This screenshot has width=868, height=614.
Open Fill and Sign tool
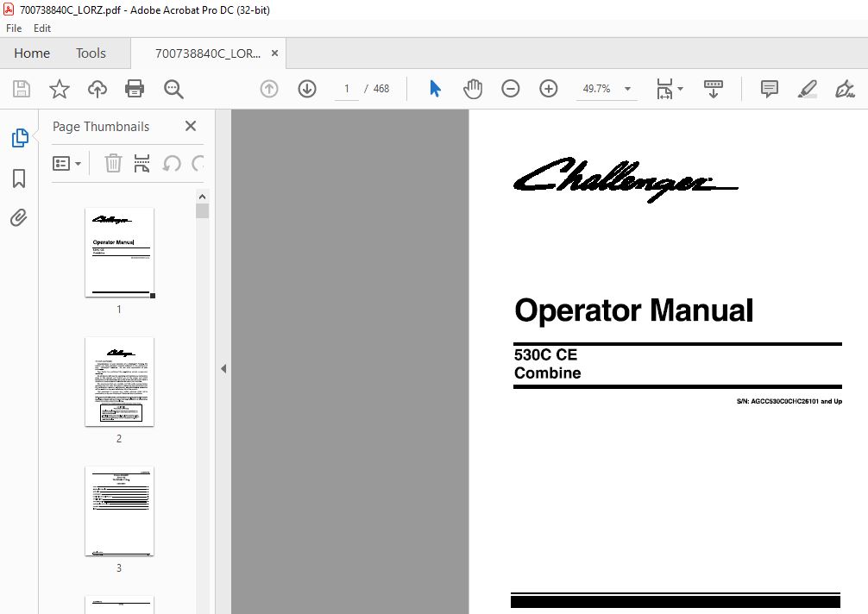pos(845,89)
